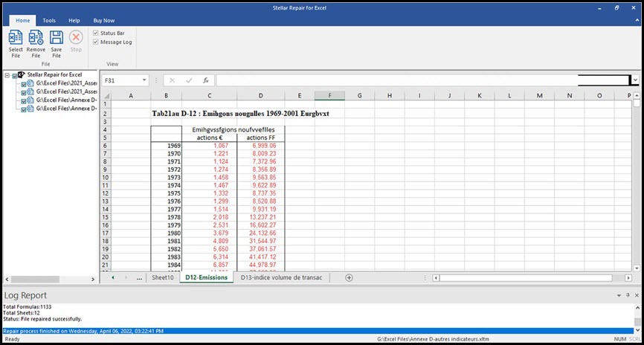Image resolution: width=644 pixels, height=345 pixels.
Task: Click the value 24,132.66 cell
Action: click(x=261, y=233)
